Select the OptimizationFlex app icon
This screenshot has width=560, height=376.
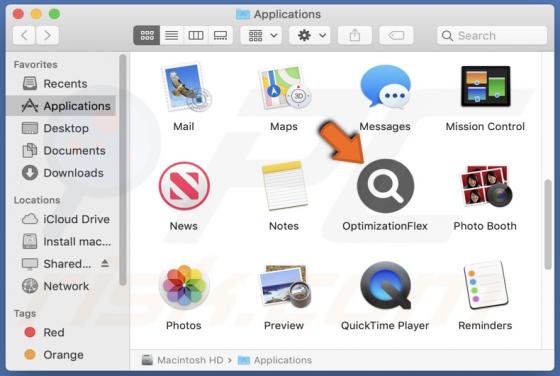[385, 186]
